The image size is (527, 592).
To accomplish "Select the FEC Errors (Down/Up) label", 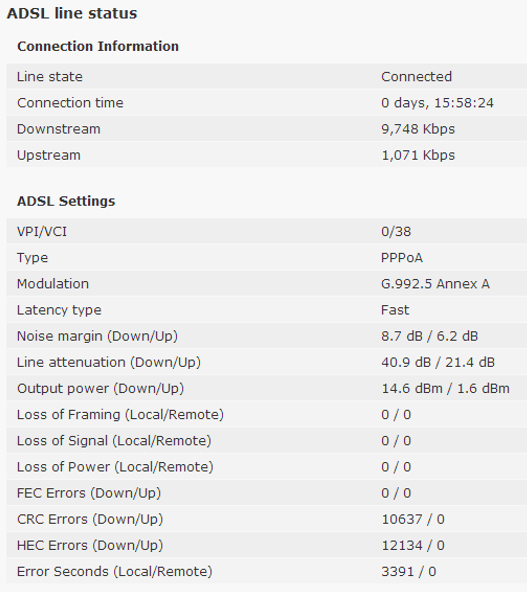I will 89,493.
